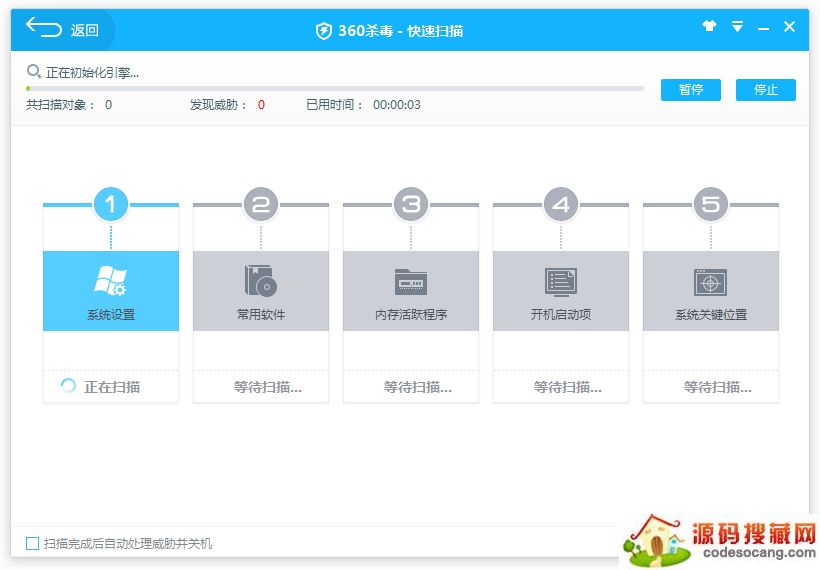
Task: Select step 5 numbered circle
Action: tap(711, 205)
